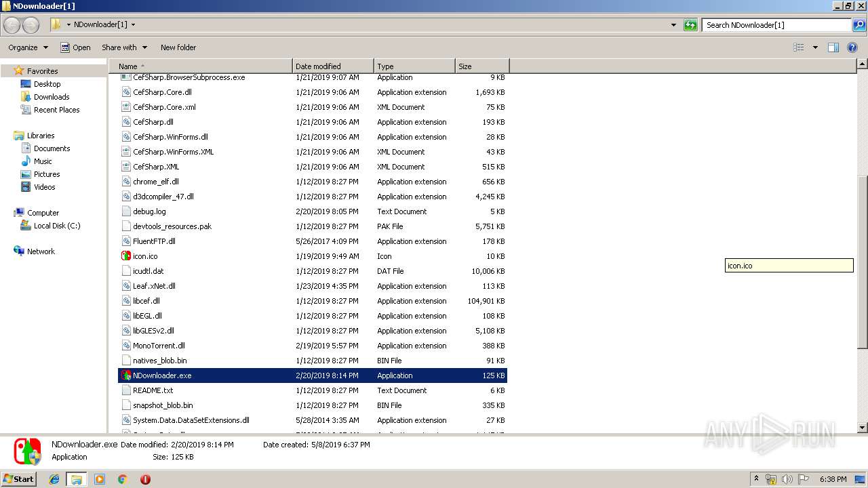Select Libraries in the navigation pane
This screenshot has height=488, width=868.
point(41,136)
